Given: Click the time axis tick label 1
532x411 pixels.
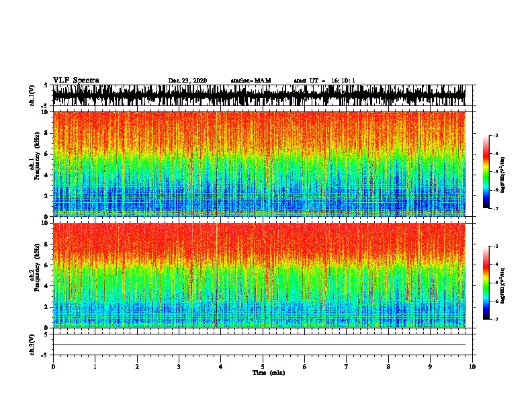Looking at the screenshot, I should click(x=95, y=367).
